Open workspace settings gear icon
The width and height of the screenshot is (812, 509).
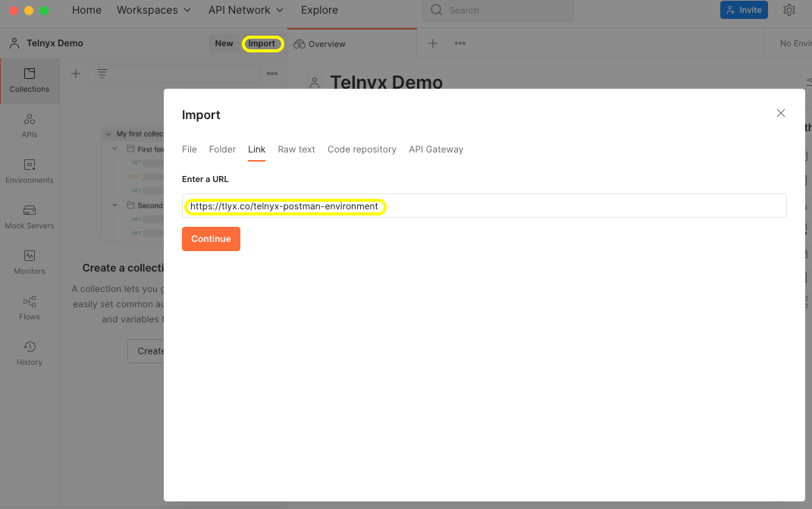click(788, 10)
